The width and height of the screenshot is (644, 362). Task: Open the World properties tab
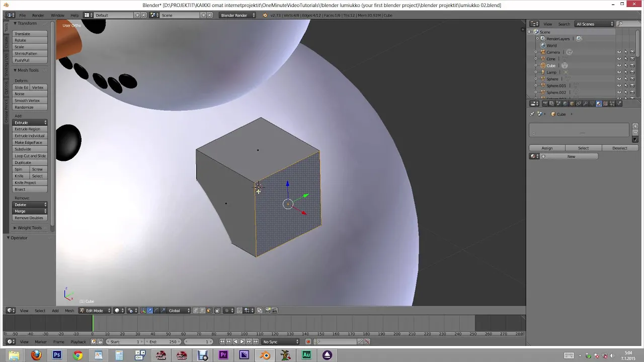pyautogui.click(x=565, y=104)
